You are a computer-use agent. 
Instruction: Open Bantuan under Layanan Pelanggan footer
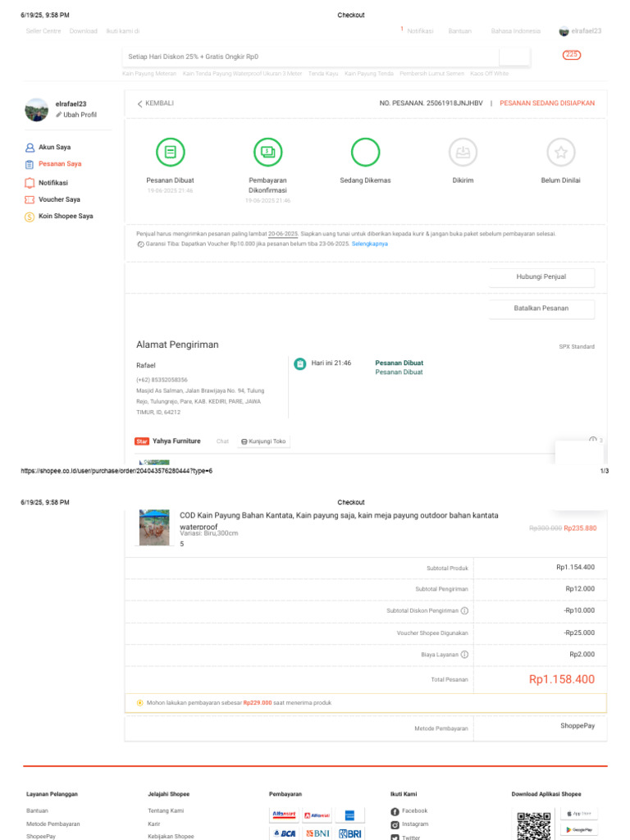point(37,811)
